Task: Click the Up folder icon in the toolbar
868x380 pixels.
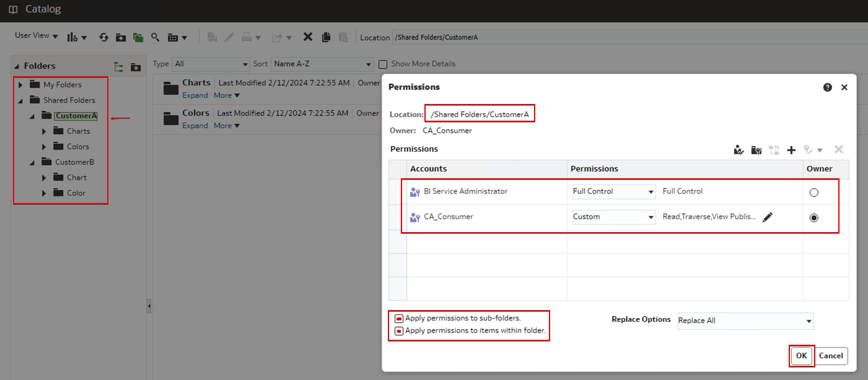Action: (121, 37)
